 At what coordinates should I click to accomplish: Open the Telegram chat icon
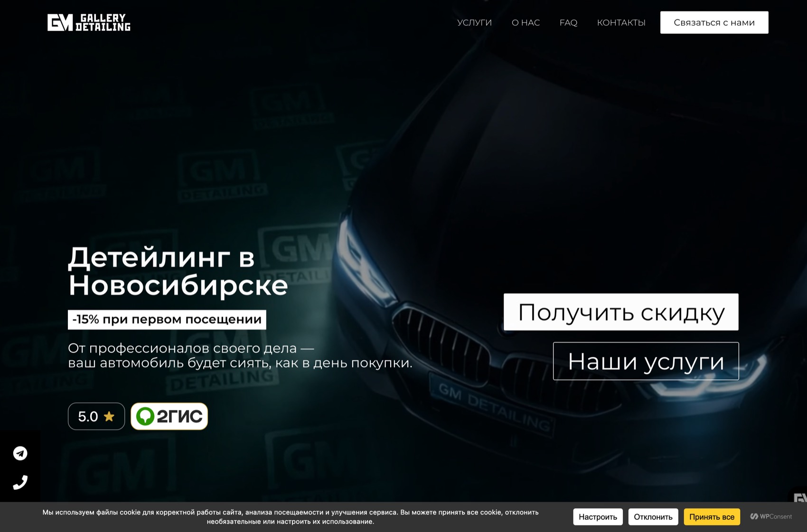(20, 453)
